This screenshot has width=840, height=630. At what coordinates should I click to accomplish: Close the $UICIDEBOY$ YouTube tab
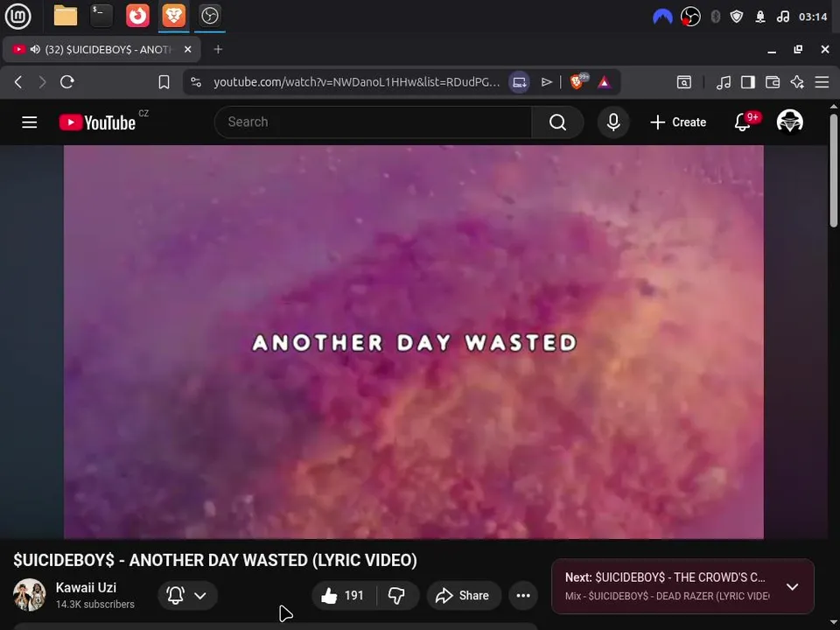pyautogui.click(x=188, y=49)
